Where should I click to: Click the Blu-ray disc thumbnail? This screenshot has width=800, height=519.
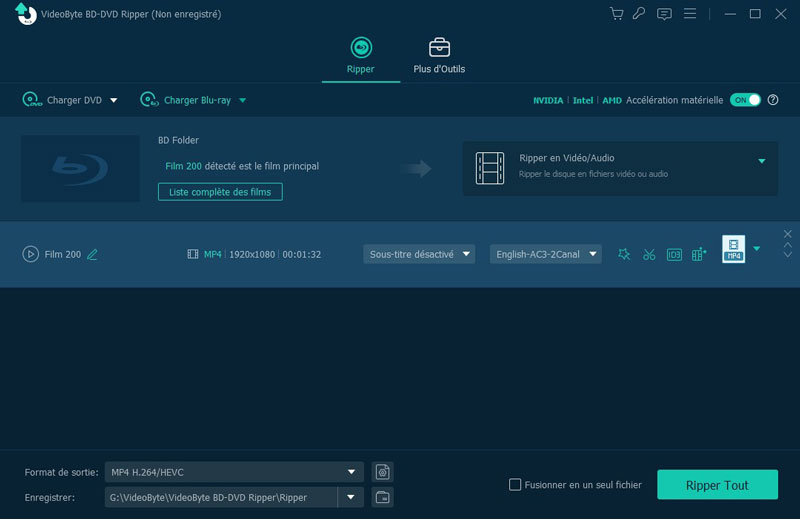click(81, 168)
